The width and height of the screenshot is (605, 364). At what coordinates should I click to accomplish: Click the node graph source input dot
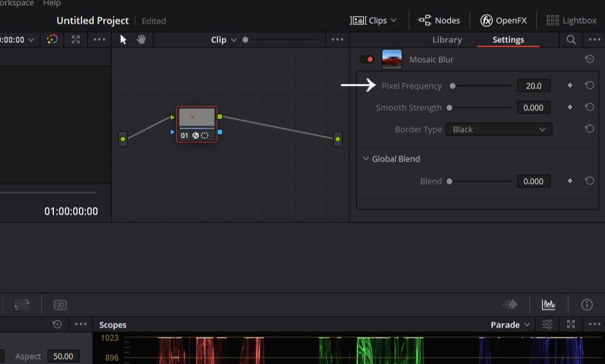coord(123,139)
